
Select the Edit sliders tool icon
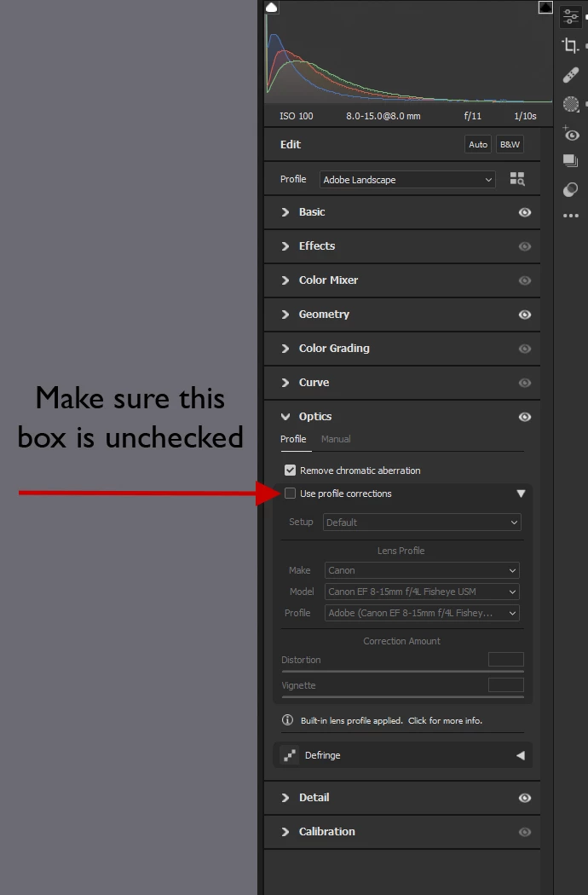(570, 16)
